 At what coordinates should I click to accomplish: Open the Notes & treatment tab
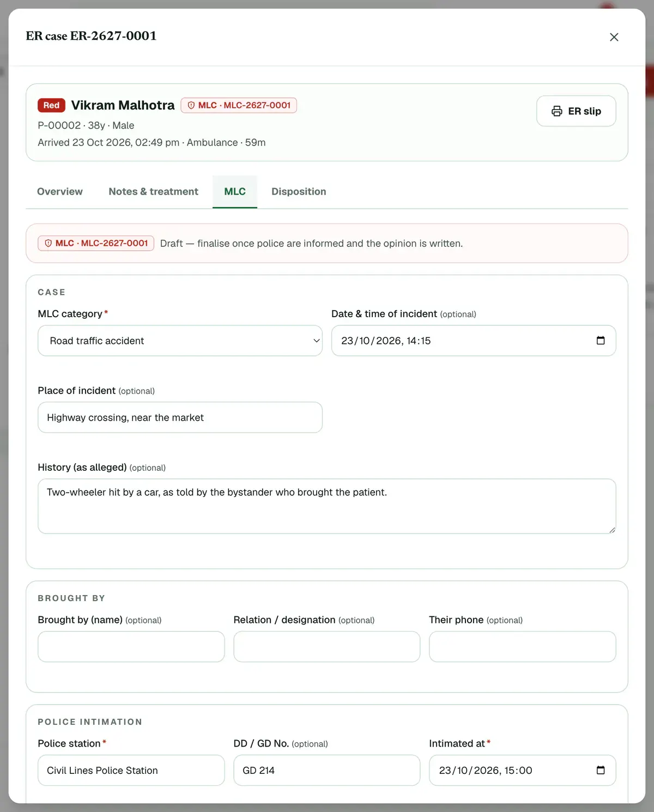pyautogui.click(x=153, y=191)
